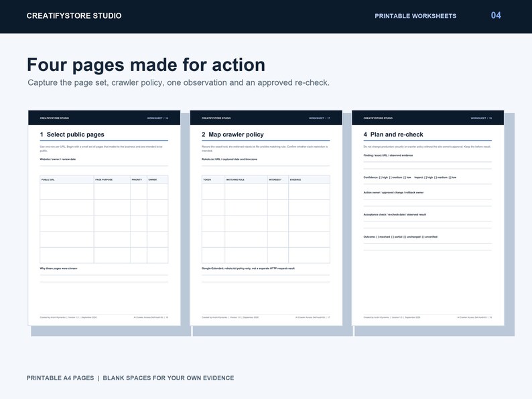532x399 pixels.
Task: Click the CREATIFYSTORE STUDIO header on 'Plan and re-check' sheet
Action: (x=378, y=118)
